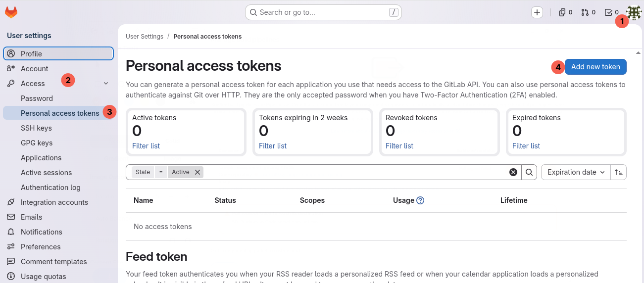
Task: Click the Active value filter token
Action: [181, 172]
